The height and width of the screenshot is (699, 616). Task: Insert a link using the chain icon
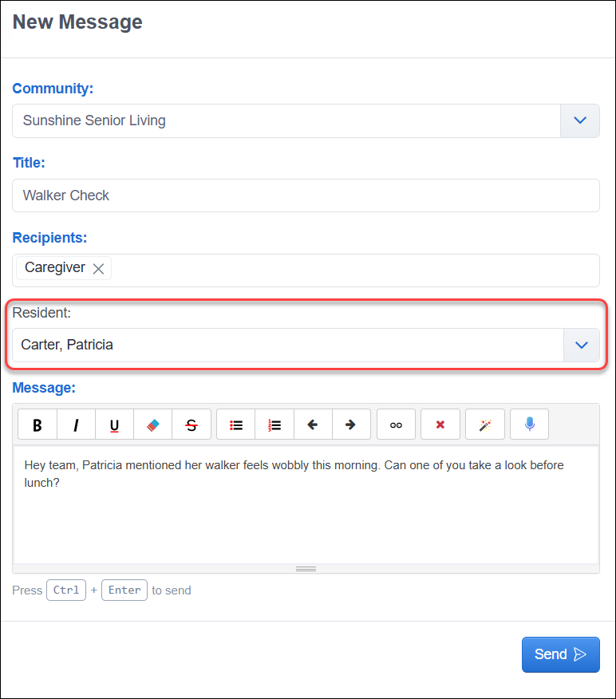click(x=396, y=425)
